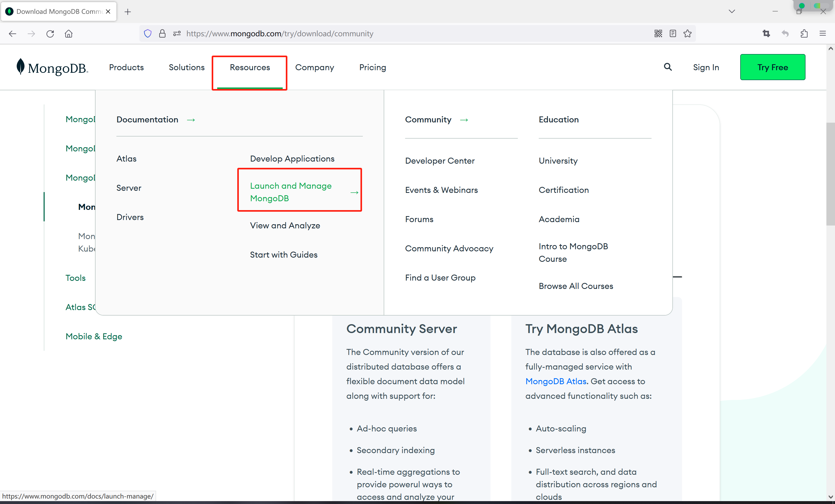Close the Download MongoDB Community tab

[108, 11]
